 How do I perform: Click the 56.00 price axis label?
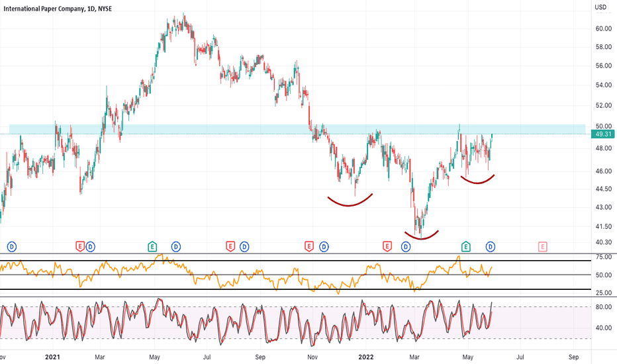[x=604, y=66]
